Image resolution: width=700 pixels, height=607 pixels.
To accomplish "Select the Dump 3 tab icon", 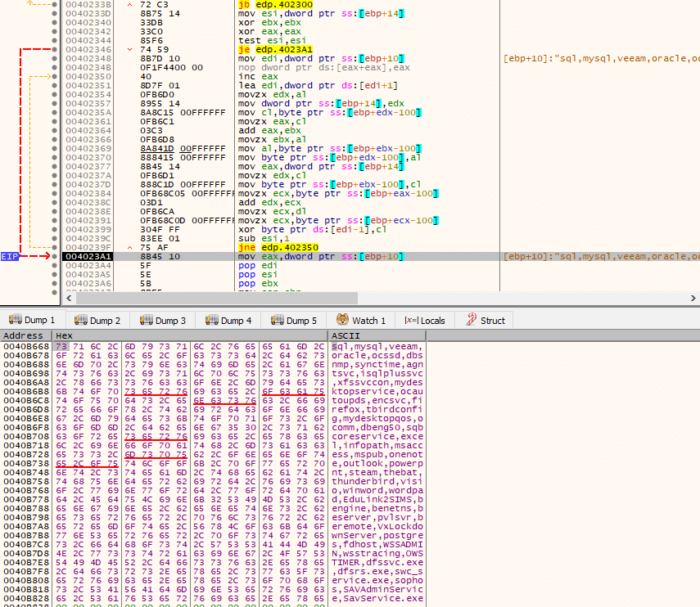I will click(147, 319).
